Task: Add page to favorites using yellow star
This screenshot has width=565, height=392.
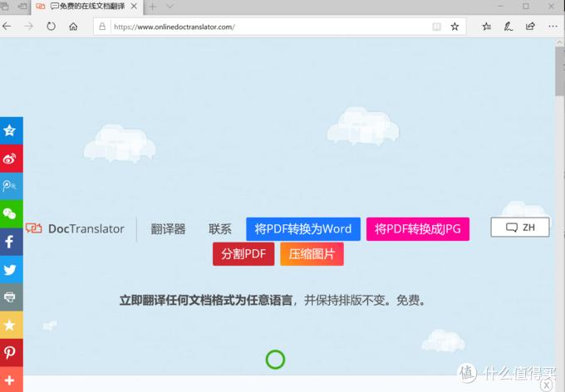Action: [x=11, y=325]
